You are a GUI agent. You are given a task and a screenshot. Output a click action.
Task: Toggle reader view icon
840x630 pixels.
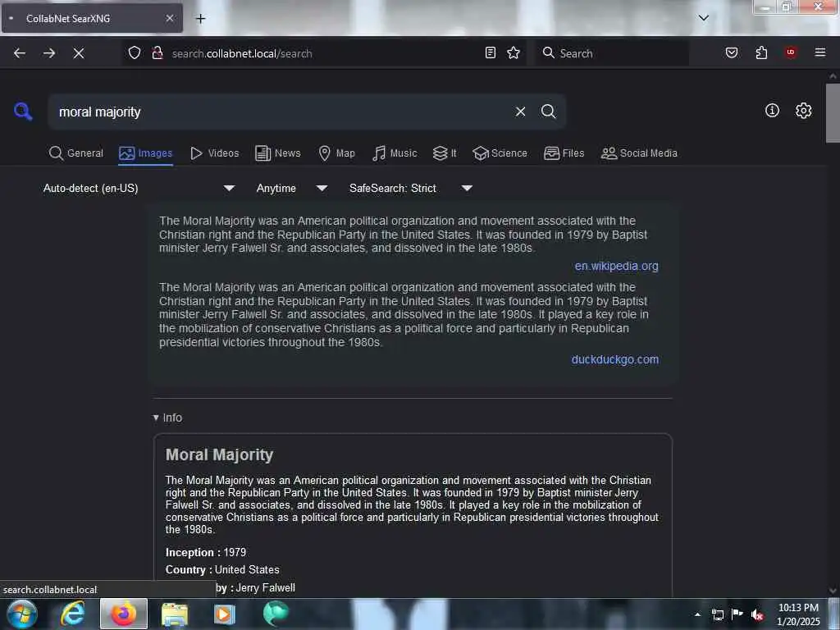491,52
